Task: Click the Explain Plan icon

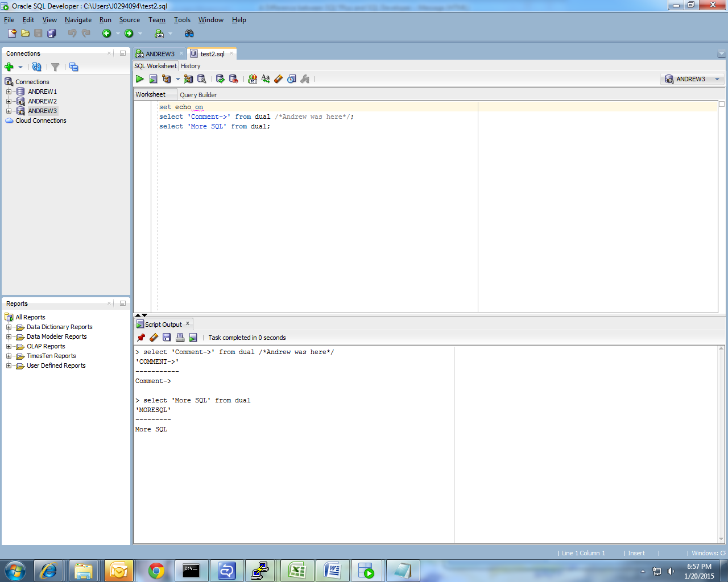Action: (x=167, y=79)
